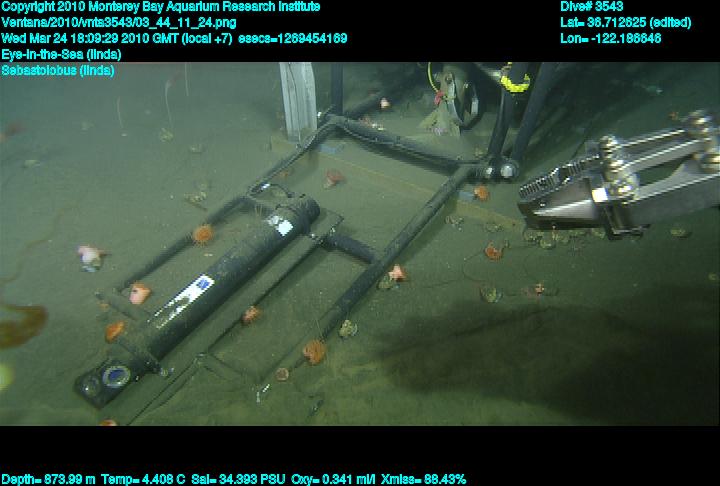
Task: Click the Lon= longitude value text
Action: pyautogui.click(x=611, y=39)
